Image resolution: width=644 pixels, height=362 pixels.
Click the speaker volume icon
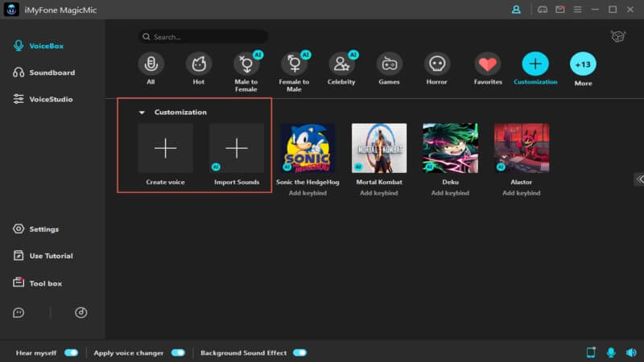pos(631,352)
